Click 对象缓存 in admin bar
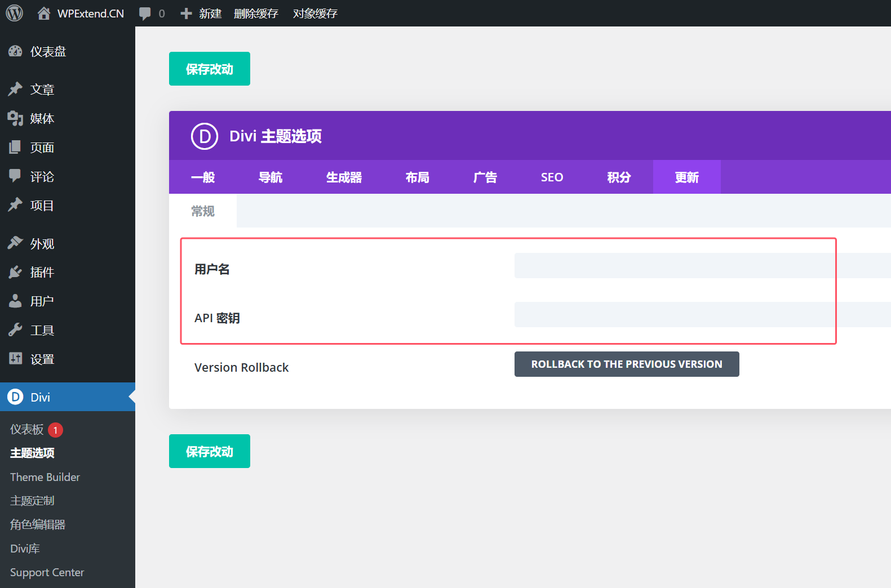Screen dimensions: 891x588 (315, 14)
